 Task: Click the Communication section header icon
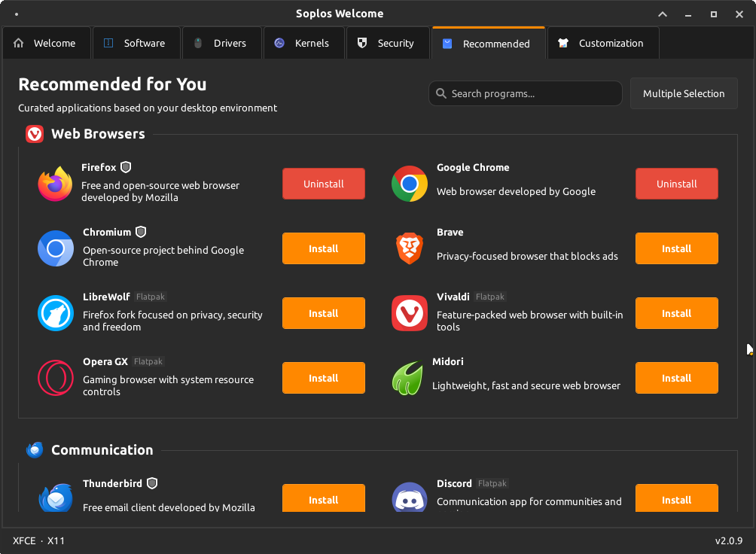click(35, 449)
